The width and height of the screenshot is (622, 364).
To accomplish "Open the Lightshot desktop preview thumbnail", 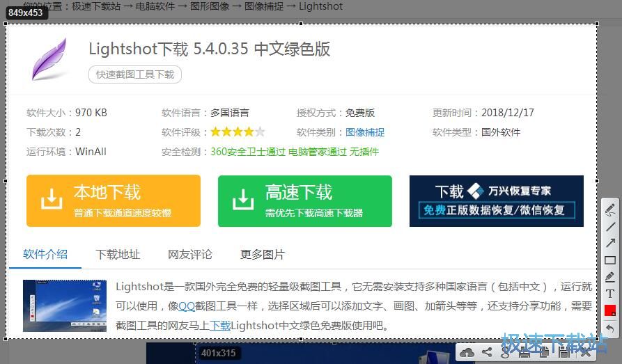I will click(65, 306).
